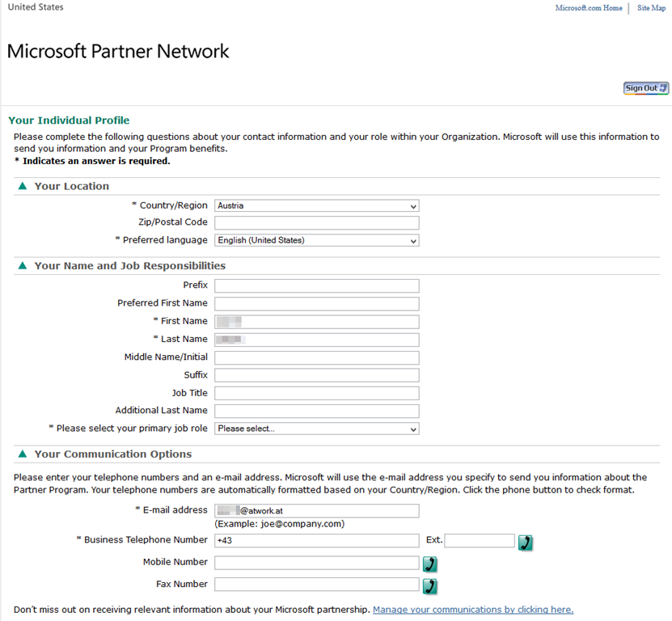Click the Sign Out button

(646, 88)
